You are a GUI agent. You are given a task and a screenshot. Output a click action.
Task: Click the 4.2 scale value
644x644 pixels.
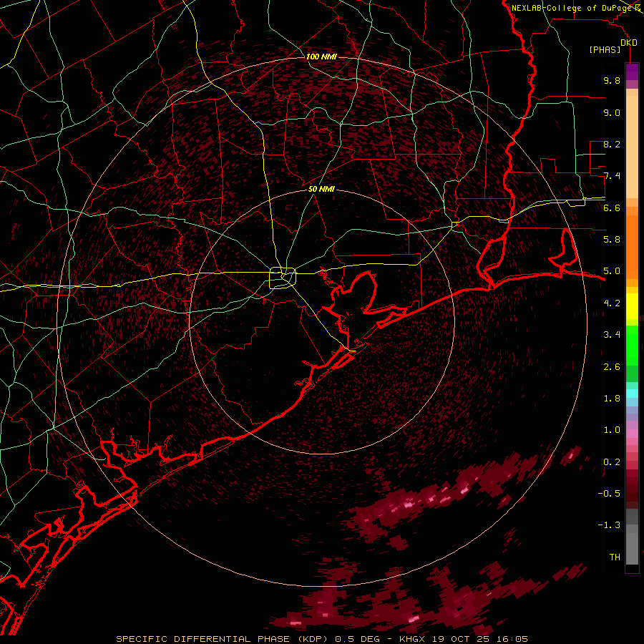pyautogui.click(x=612, y=303)
